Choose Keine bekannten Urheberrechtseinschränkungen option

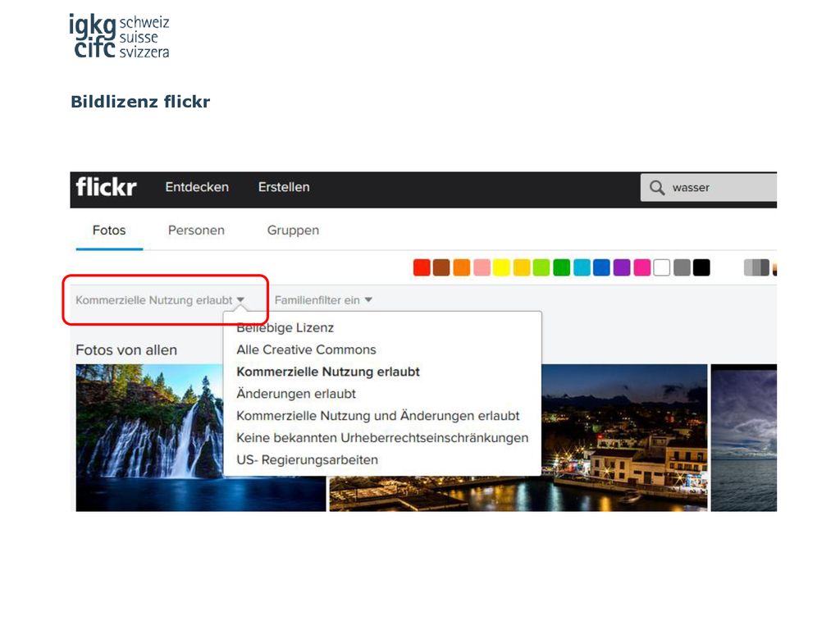click(x=382, y=438)
